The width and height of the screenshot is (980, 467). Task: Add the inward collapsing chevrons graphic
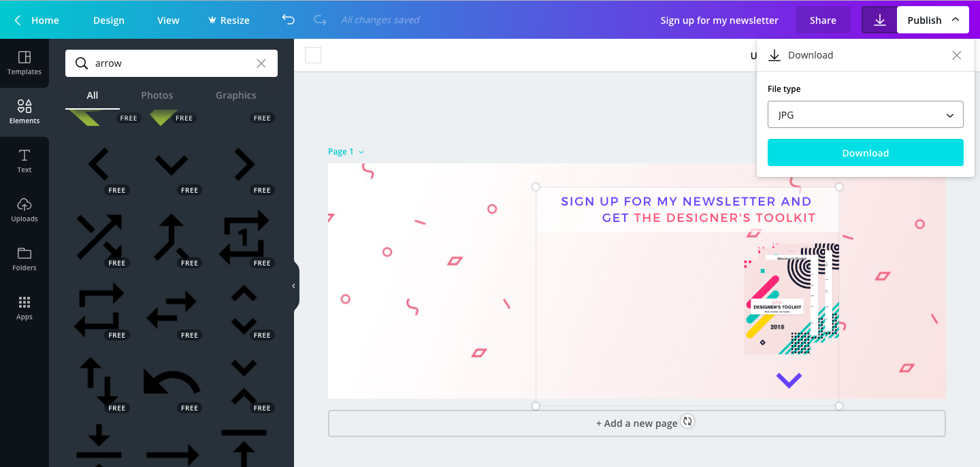click(x=244, y=382)
